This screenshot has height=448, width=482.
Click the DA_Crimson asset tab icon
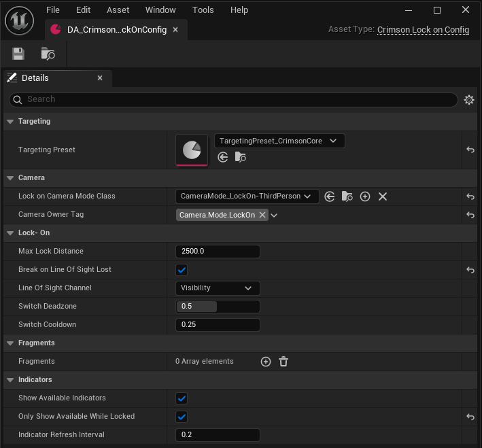(x=56, y=29)
